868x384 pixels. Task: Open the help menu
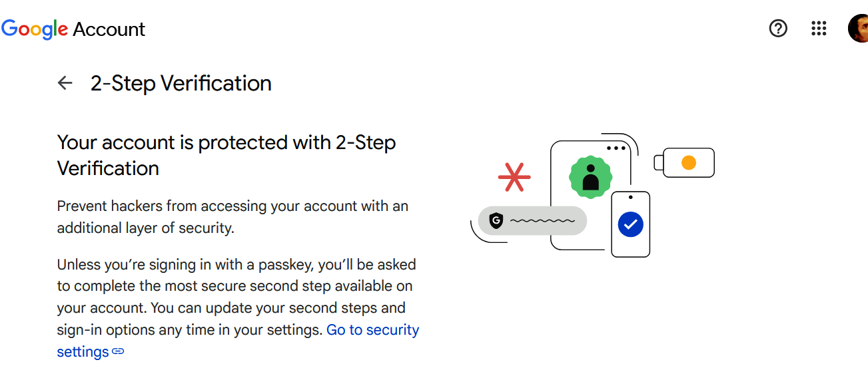777,29
